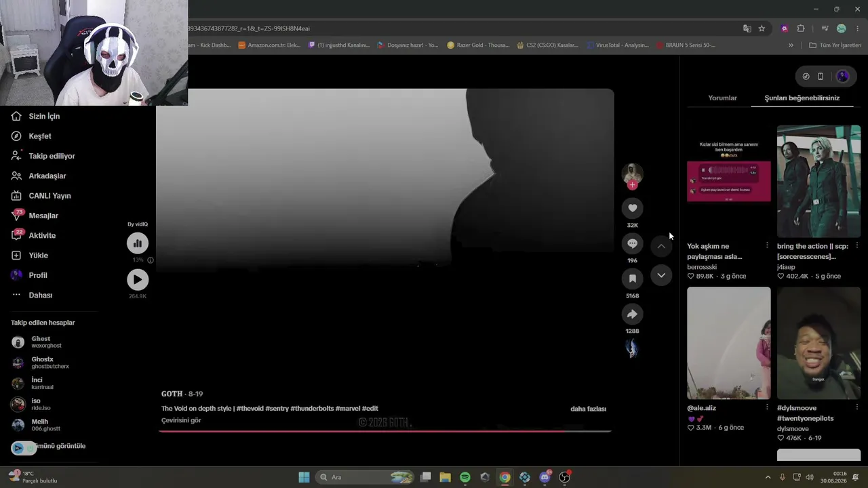Share the video using arrow icon
Viewport: 868px width, 488px height.
click(x=632, y=314)
